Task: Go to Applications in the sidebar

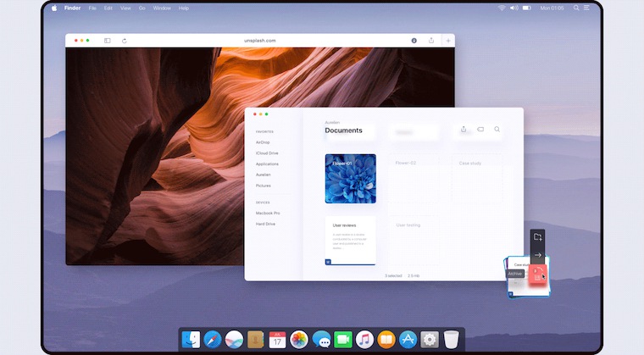Action: (x=267, y=164)
